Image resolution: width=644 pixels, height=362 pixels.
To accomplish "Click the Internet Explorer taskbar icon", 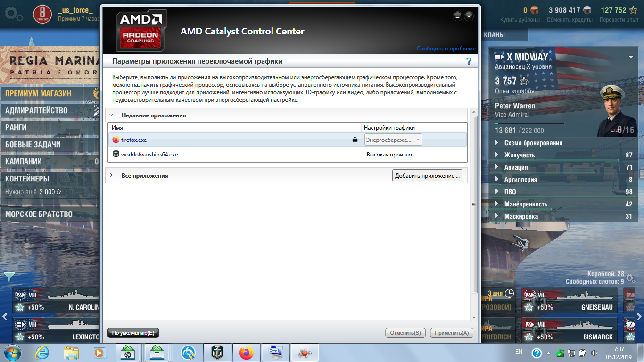I will click(x=42, y=353).
